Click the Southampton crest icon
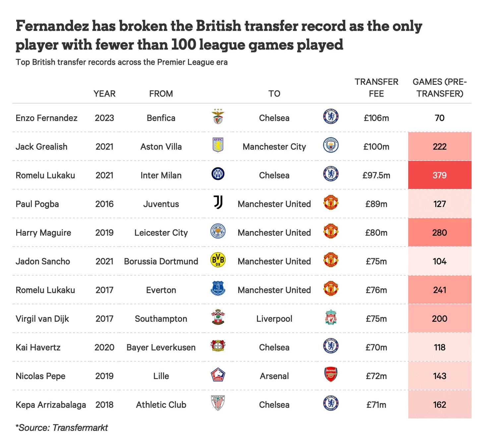 click(x=218, y=317)
